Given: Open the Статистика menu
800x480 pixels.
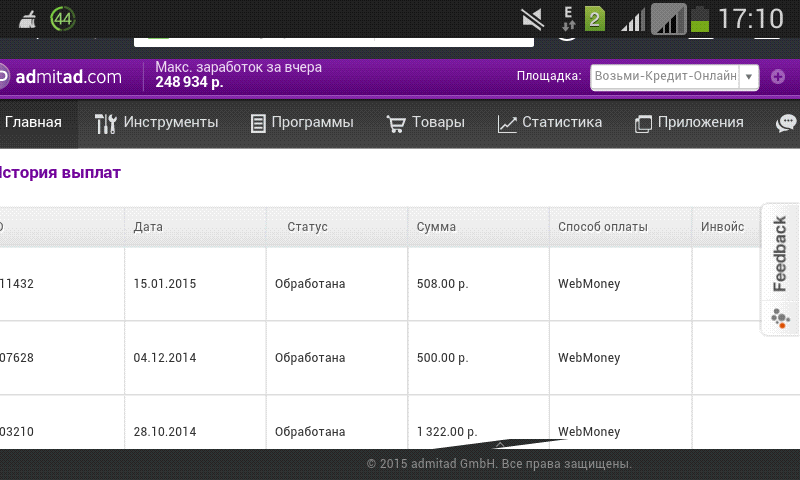Looking at the screenshot, I should click(549, 123).
